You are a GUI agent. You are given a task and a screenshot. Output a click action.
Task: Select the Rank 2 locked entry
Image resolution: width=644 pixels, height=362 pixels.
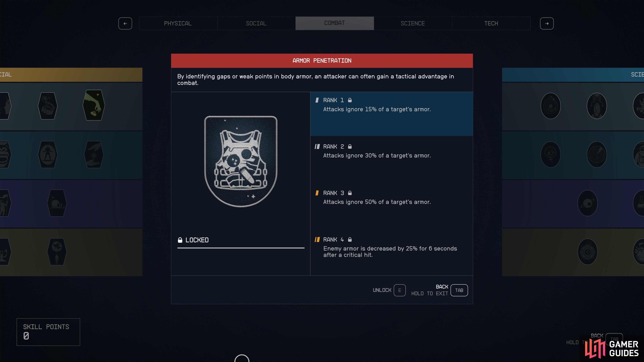coord(391,160)
